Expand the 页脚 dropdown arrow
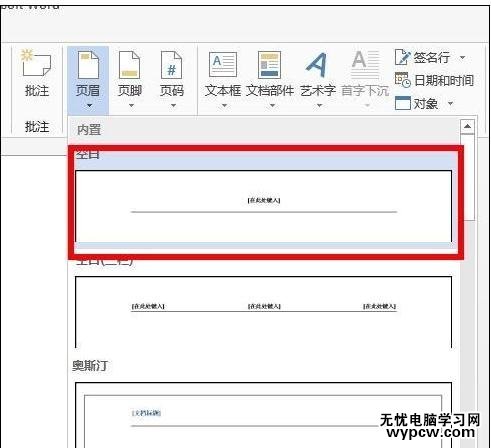This screenshot has height=448, width=491. pyautogui.click(x=131, y=106)
